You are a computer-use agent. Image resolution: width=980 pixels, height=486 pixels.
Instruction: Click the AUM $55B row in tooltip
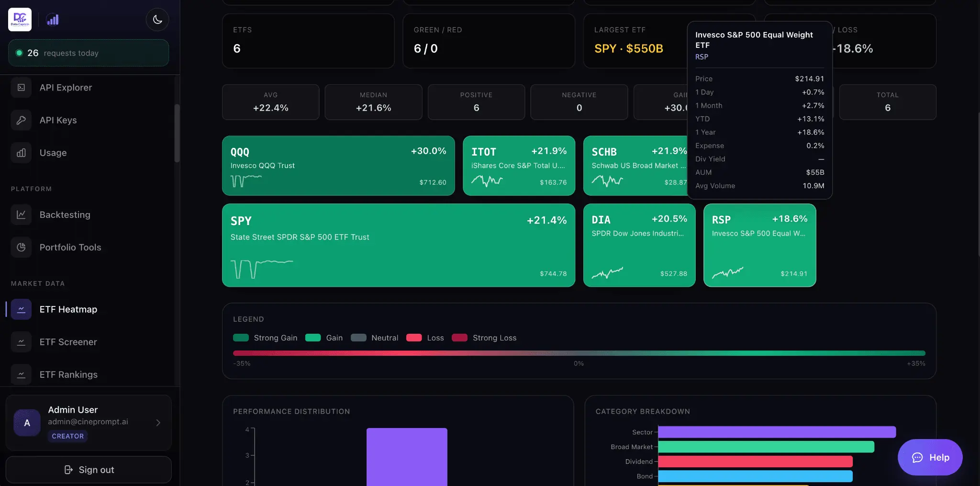(760, 172)
